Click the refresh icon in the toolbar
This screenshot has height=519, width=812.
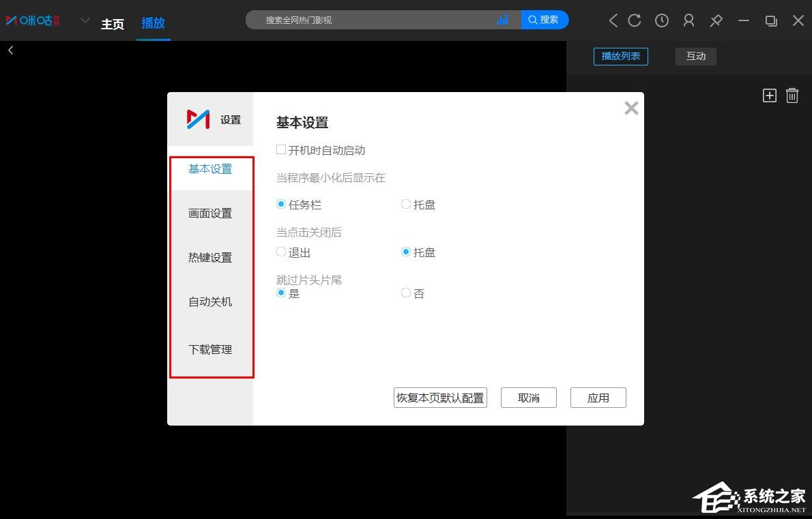click(634, 20)
